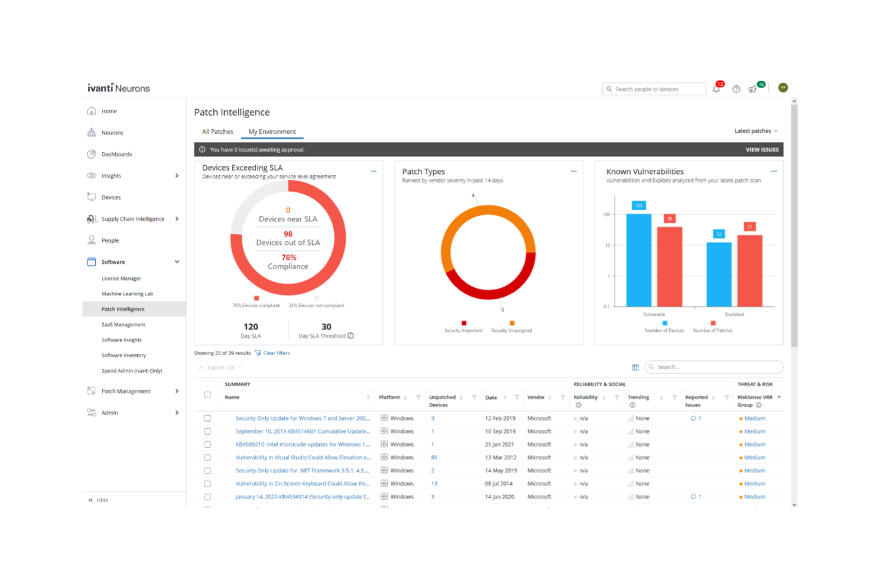882x588 pixels.
Task: Click the Day SLA Threshold info icon
Action: click(x=350, y=335)
